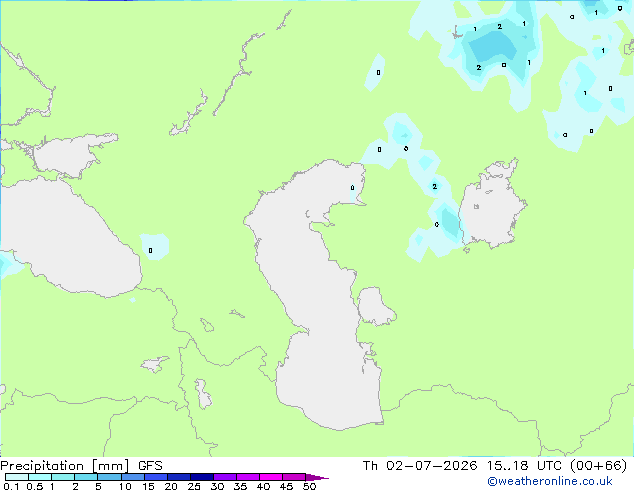The image size is (634, 490).
Task: Click the 30–35 mm purple legend swatch
Action: [x=224, y=477]
